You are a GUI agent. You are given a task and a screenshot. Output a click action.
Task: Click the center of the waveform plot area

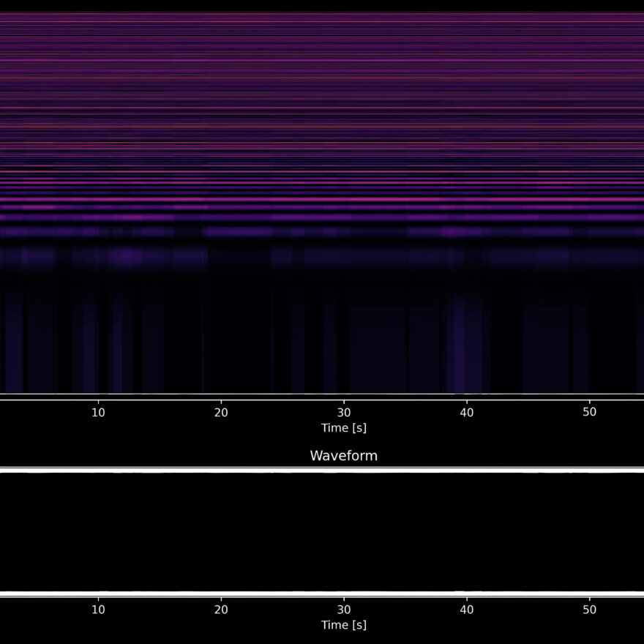tap(322, 532)
